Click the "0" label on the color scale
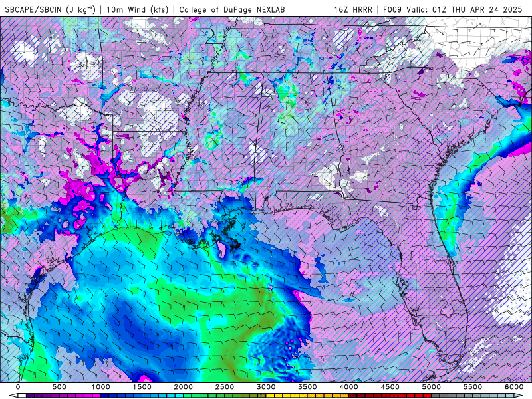Viewport: 532px width, 399px height. click(x=18, y=387)
